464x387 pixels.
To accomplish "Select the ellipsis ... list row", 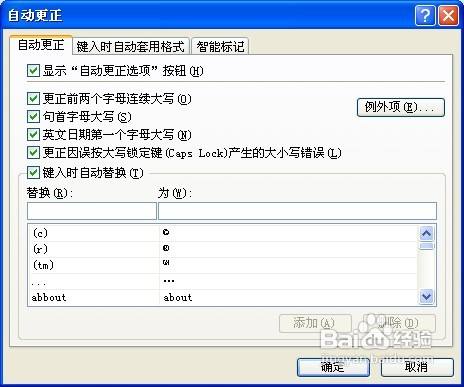I will click(x=222, y=281).
